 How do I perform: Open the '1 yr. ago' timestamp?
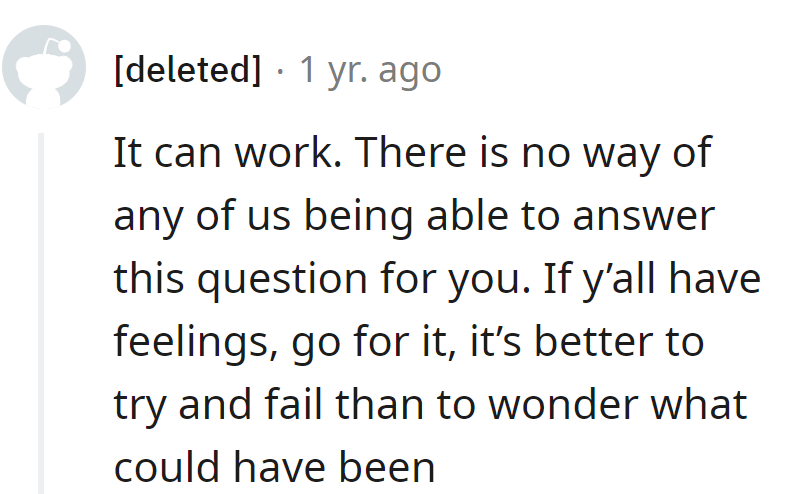click(x=370, y=70)
